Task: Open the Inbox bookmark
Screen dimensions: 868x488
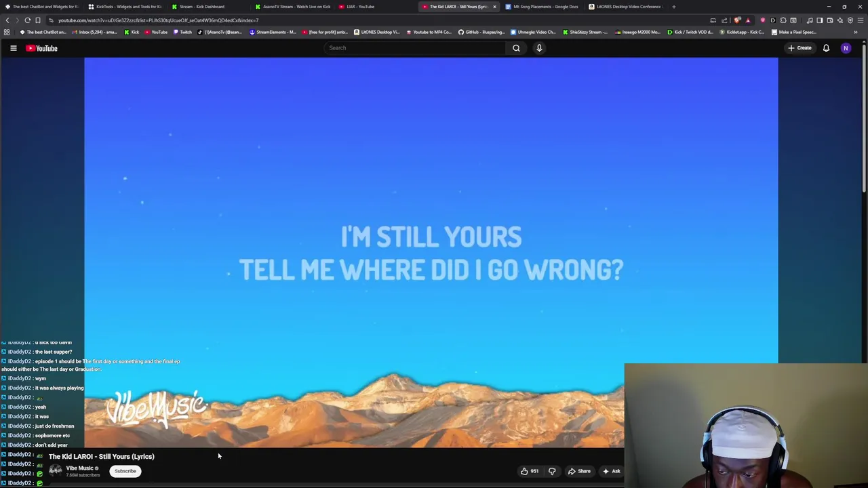Action: 94,32
